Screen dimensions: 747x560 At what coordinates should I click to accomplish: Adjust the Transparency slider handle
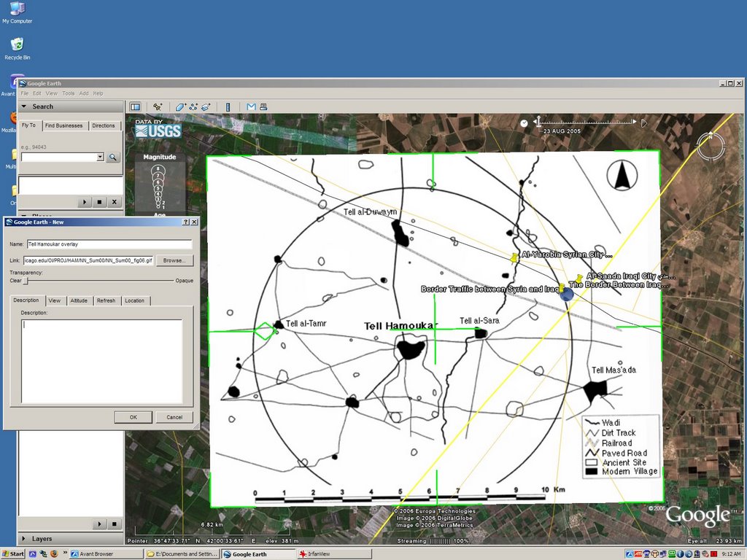tap(27, 281)
